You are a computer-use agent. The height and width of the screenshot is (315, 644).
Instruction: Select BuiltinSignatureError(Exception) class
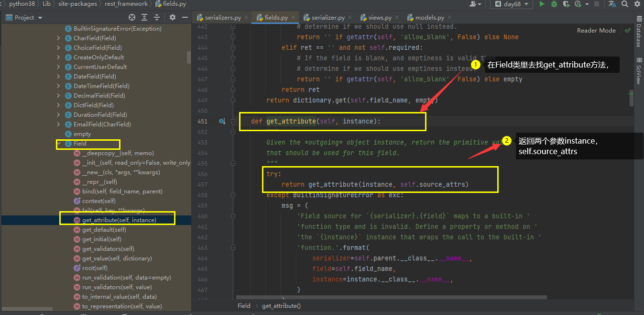coord(117,29)
